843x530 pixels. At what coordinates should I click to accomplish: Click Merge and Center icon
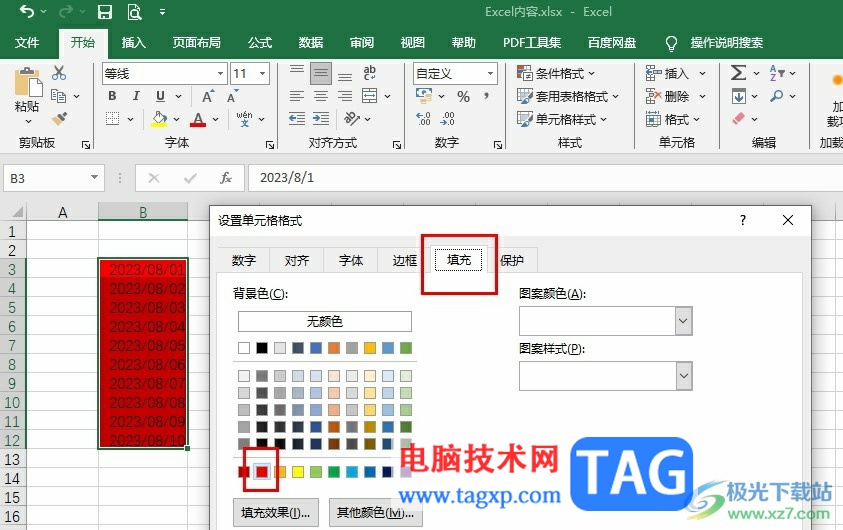pos(369,96)
